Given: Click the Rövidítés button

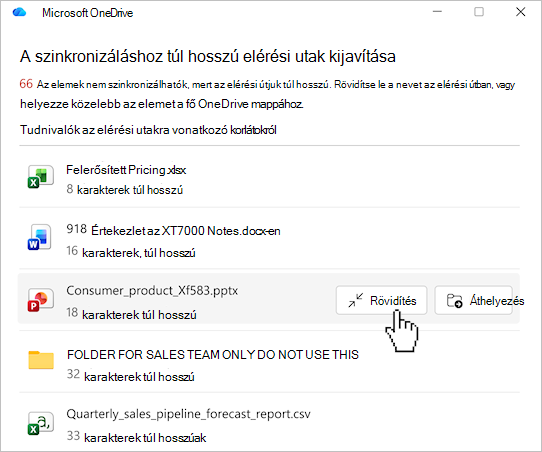Looking at the screenshot, I should click(x=381, y=300).
